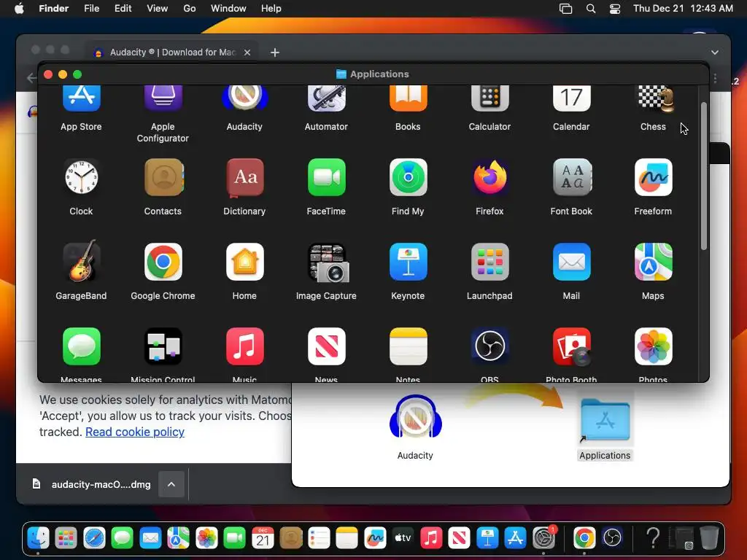The height and width of the screenshot is (560, 747).
Task: Open Spotlight search in menu bar
Action: [591, 9]
